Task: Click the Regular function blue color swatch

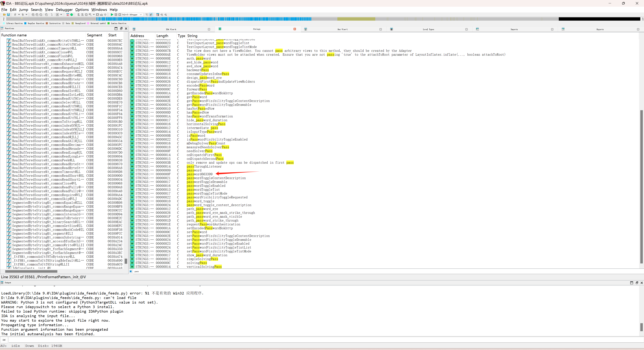Action: tap(25, 23)
